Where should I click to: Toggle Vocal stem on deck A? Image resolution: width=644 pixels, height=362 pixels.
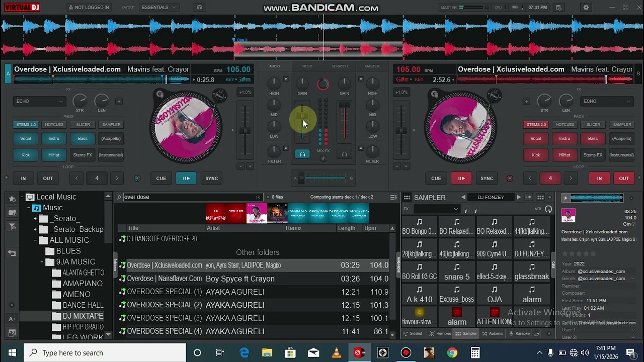point(26,139)
